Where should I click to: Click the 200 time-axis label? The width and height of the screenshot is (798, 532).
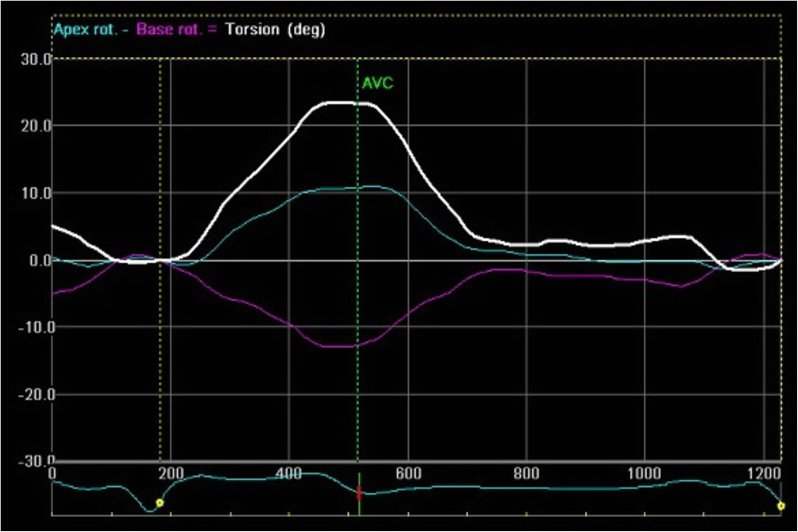pyautogui.click(x=171, y=474)
